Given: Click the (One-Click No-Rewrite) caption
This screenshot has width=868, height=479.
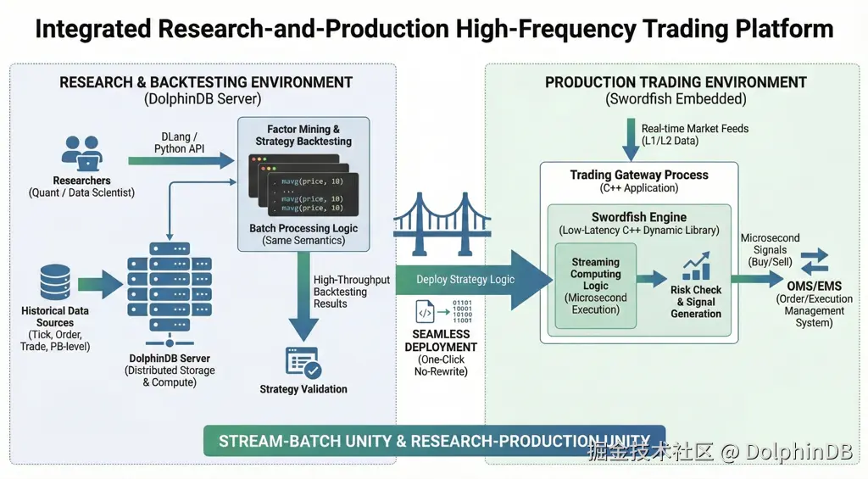Looking at the screenshot, I should coord(441,365).
